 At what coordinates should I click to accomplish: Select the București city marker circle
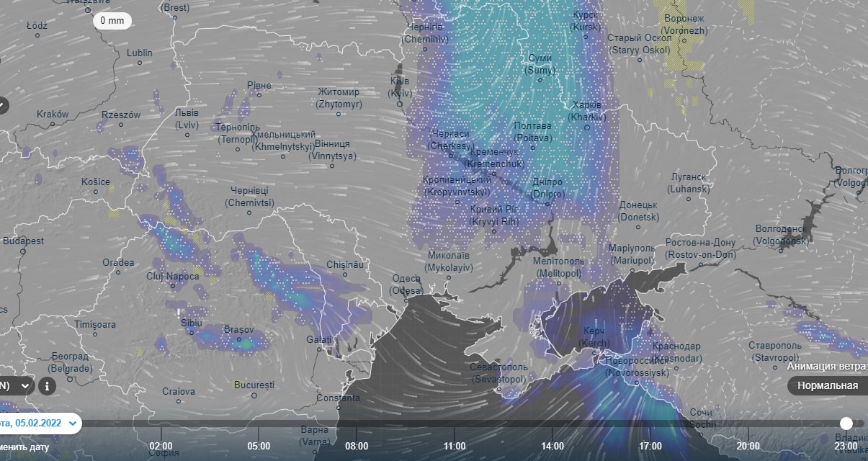tap(254, 395)
